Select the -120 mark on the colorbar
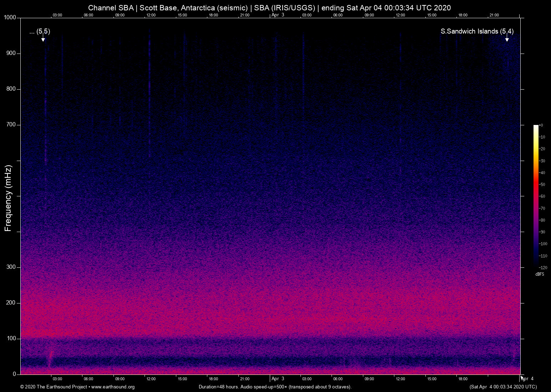 pos(543,267)
